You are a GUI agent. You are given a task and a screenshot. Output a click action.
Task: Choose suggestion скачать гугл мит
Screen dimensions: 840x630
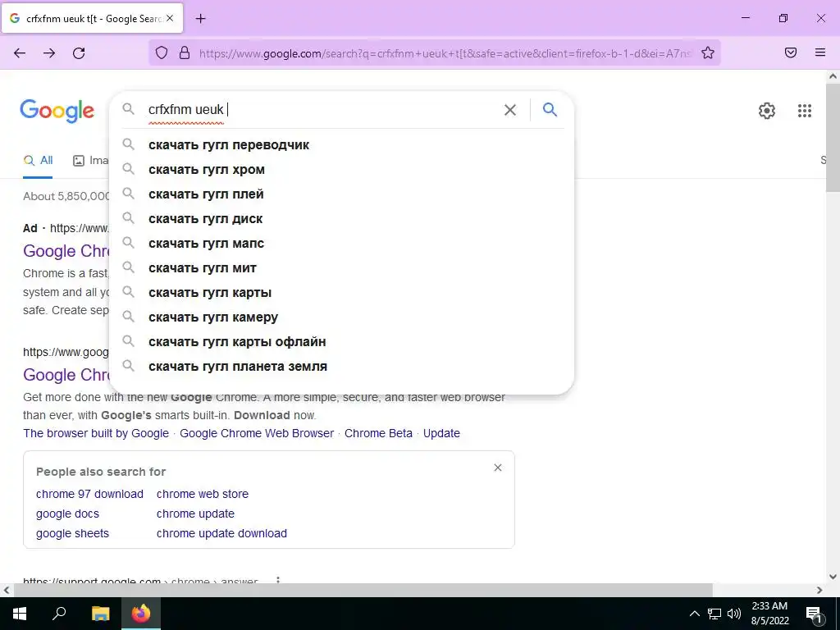click(x=341, y=268)
